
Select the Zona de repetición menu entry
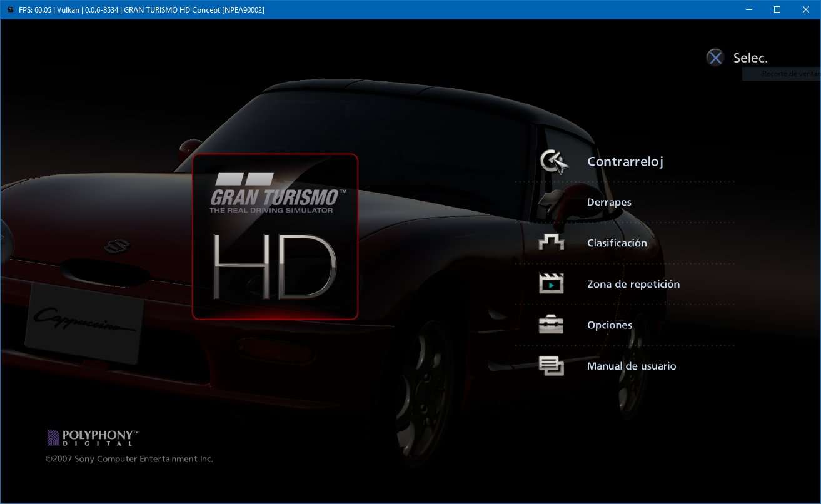[x=633, y=283]
